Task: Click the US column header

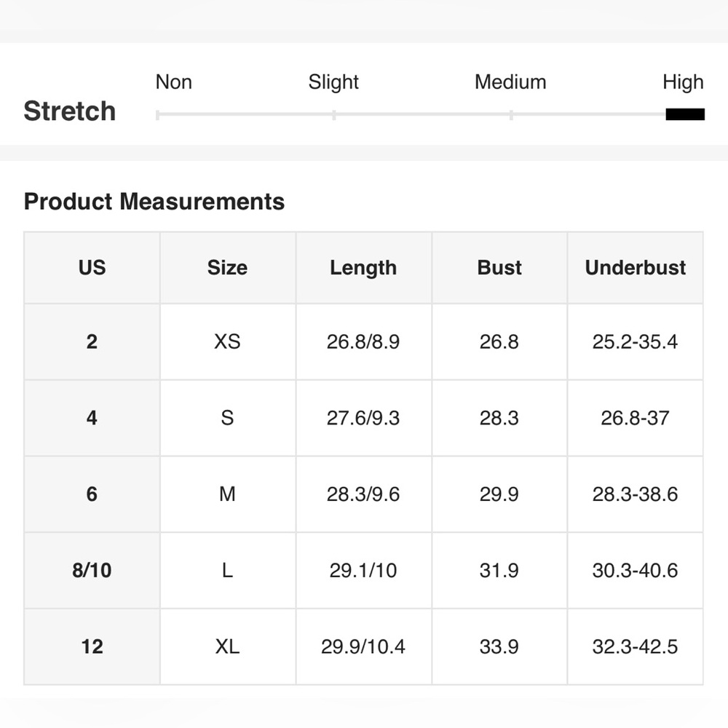Action: click(x=92, y=268)
